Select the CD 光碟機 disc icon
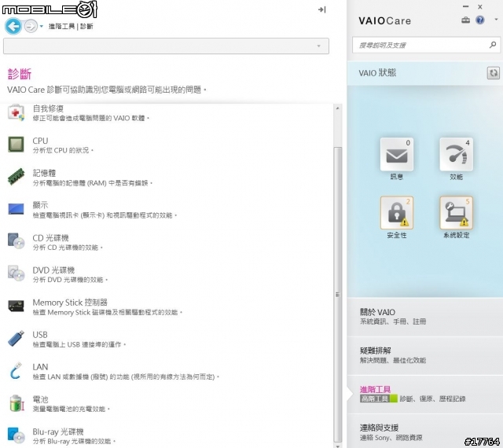 [16, 241]
